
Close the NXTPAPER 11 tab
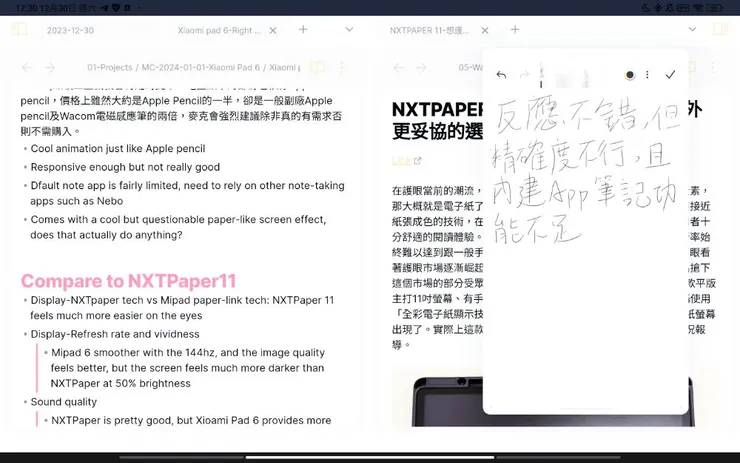(x=485, y=30)
